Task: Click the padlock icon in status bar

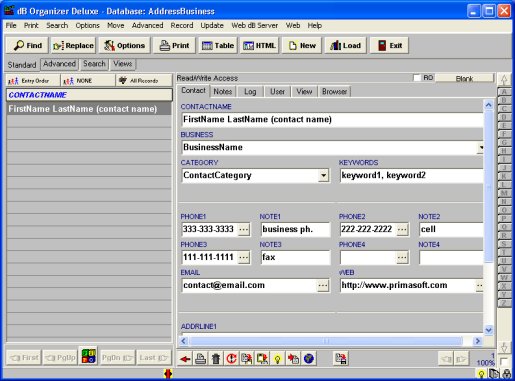Action: pyautogui.click(x=507, y=374)
